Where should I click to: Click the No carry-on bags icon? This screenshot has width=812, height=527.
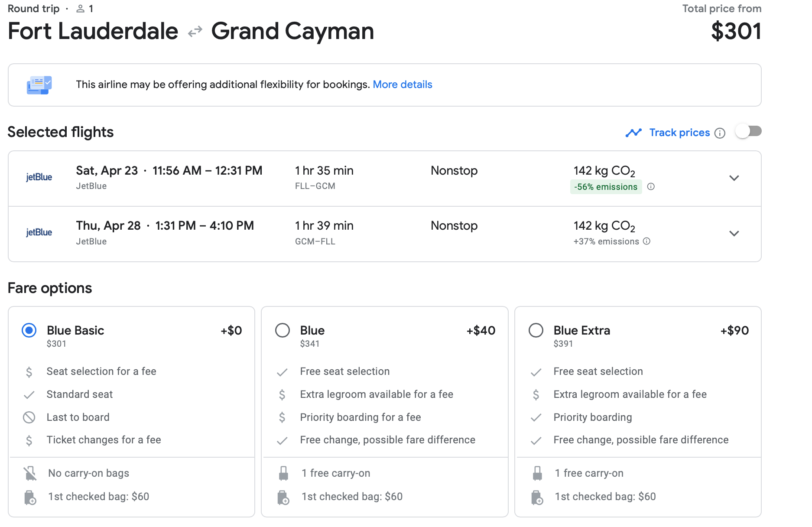(x=30, y=473)
